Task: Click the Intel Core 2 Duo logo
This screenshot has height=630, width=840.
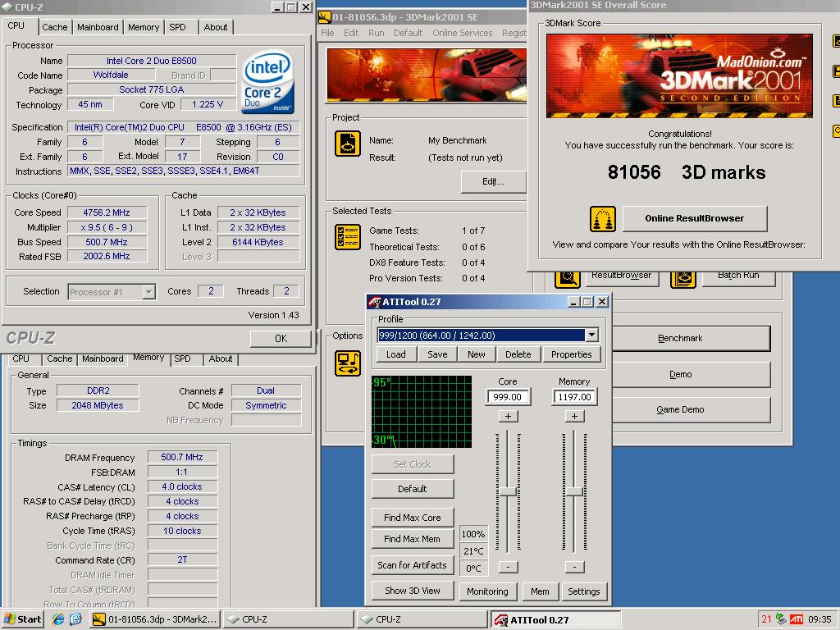Action: tap(267, 82)
